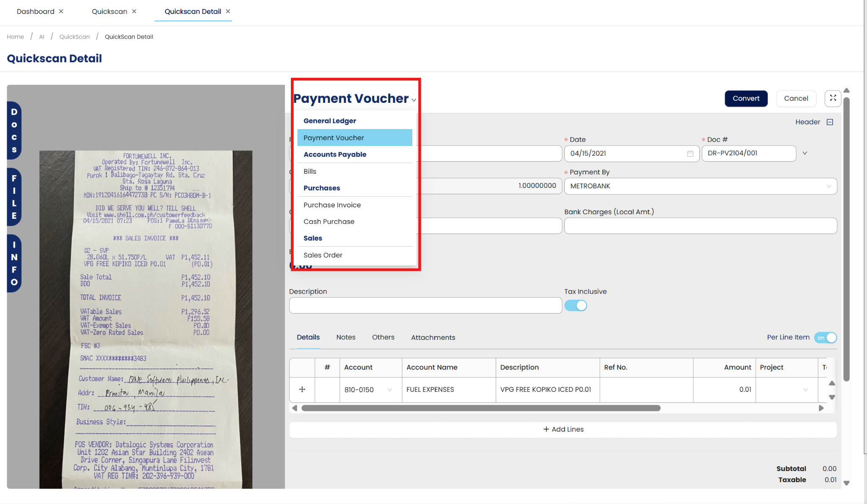This screenshot has width=867, height=504.
Task: Collapse the Header section icon
Action: click(830, 122)
